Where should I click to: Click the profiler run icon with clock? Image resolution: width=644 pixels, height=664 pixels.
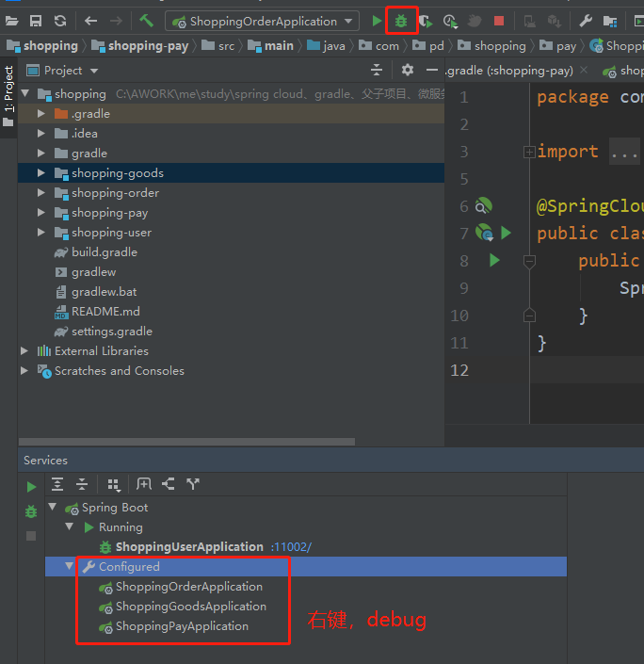click(450, 21)
